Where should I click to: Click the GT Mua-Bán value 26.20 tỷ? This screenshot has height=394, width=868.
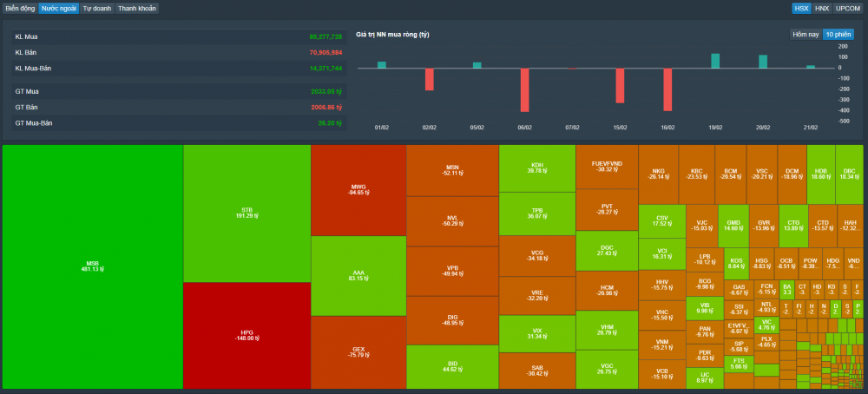[x=330, y=123]
